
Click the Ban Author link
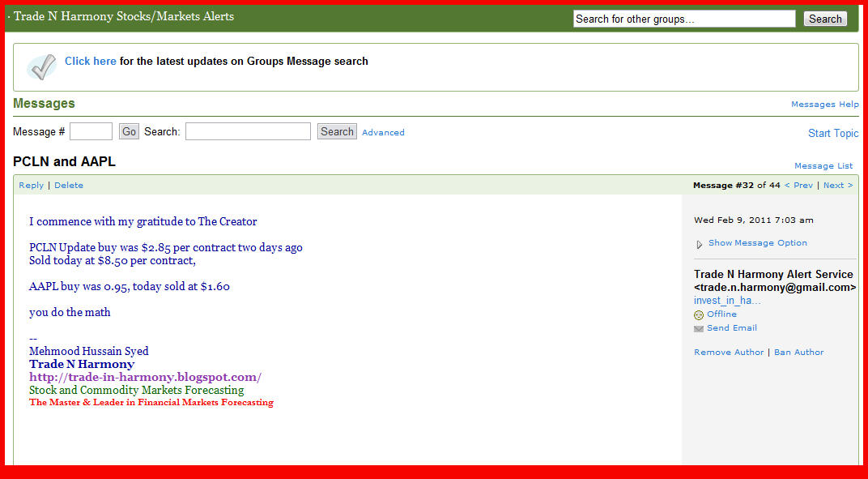(x=799, y=352)
